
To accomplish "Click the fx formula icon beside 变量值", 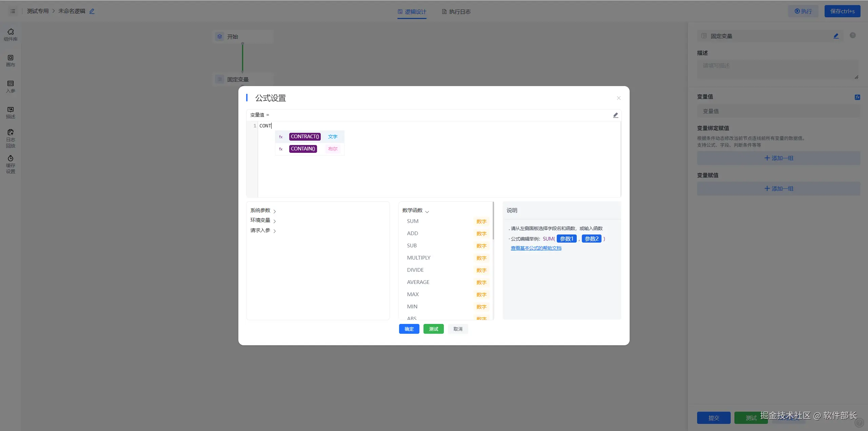I will [x=857, y=97].
